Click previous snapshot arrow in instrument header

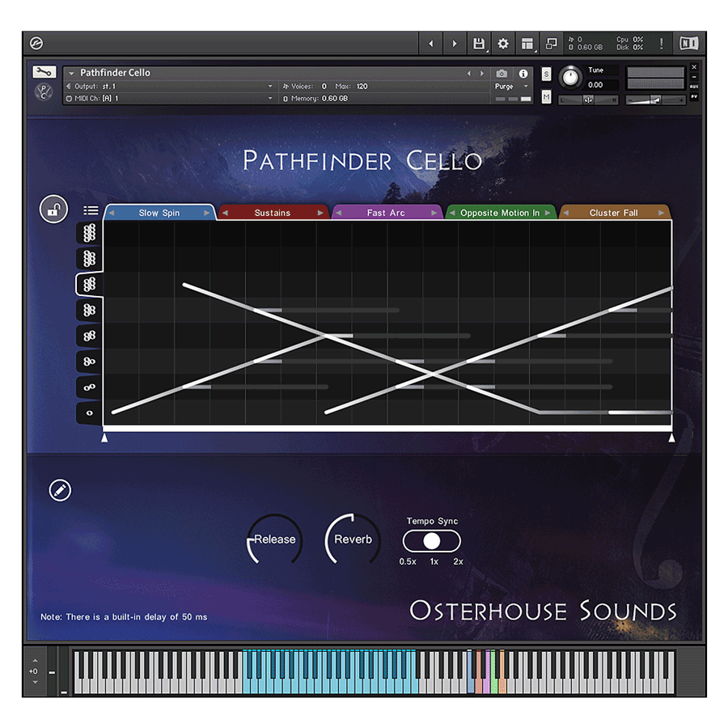coord(469,74)
